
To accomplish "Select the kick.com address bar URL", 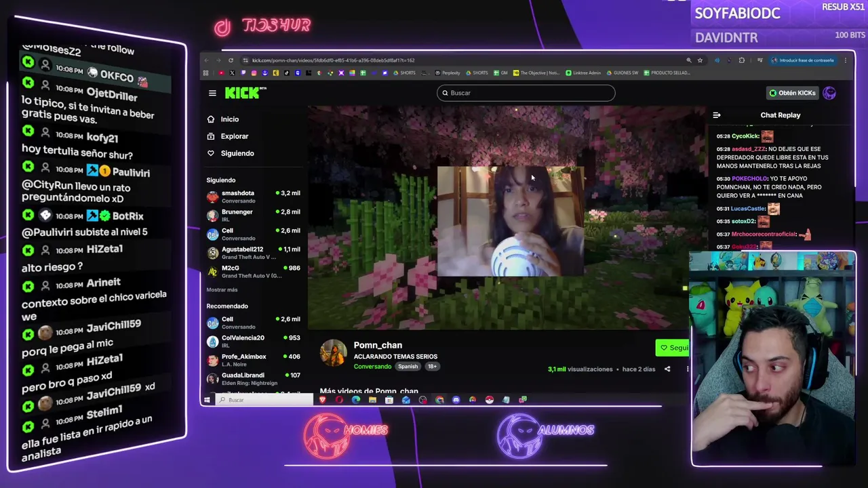I will pyautogui.click(x=333, y=60).
